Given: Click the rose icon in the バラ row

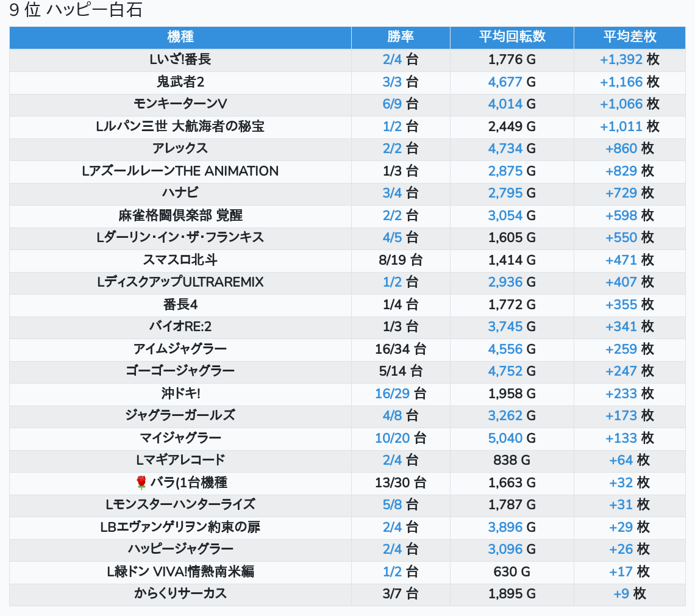Looking at the screenshot, I should point(141,482).
